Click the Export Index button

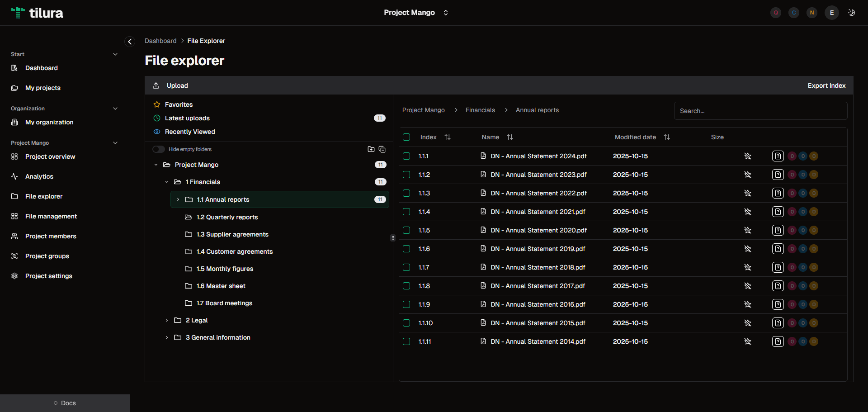826,85
